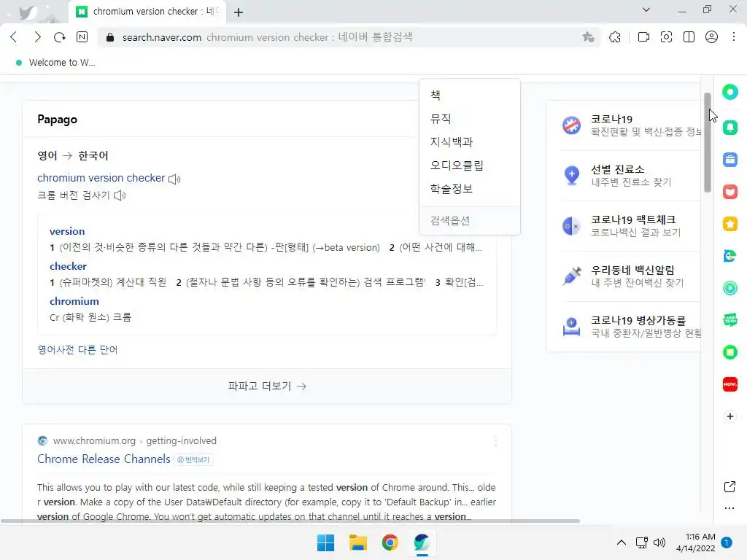Open Google Chrome from taskbar
The image size is (747, 560).
(x=390, y=542)
